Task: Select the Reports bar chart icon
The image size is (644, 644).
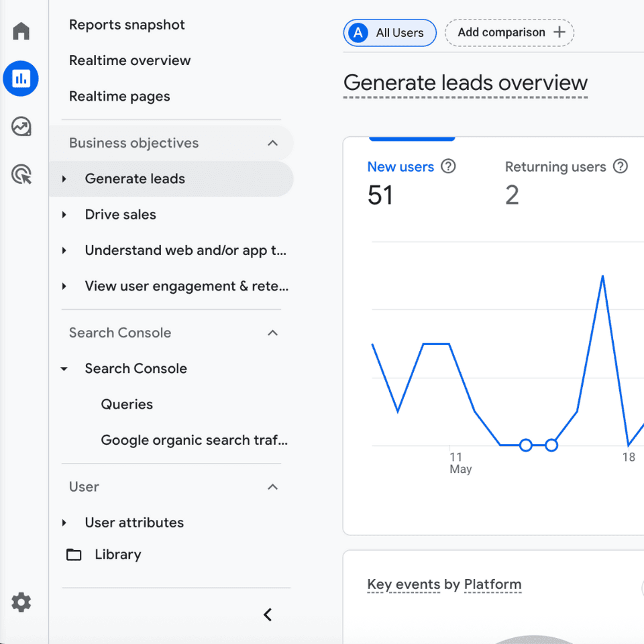Action: [x=21, y=79]
